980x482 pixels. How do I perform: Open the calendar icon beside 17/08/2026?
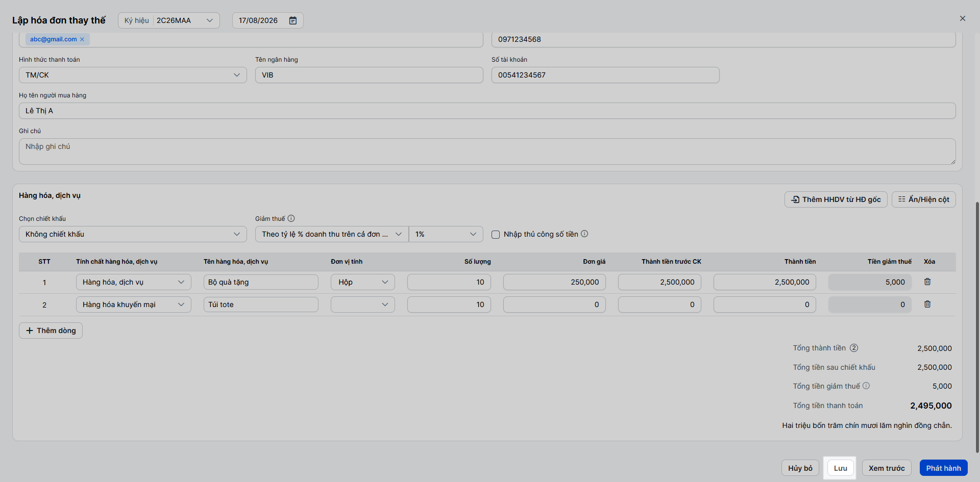(x=293, y=20)
